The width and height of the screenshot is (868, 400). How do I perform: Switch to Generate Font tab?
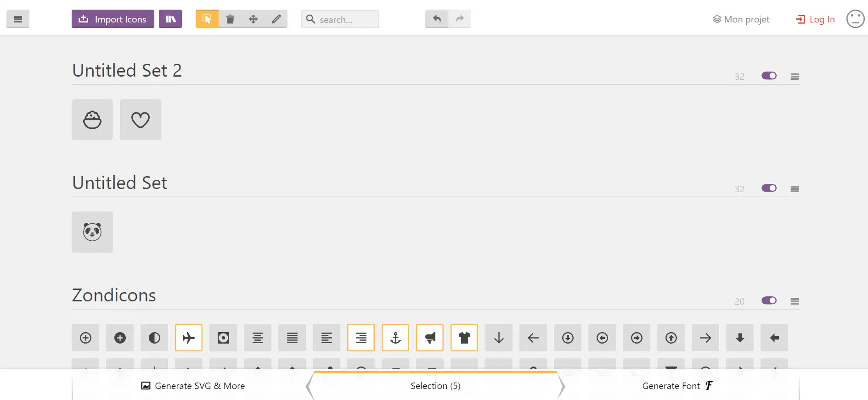pos(677,386)
